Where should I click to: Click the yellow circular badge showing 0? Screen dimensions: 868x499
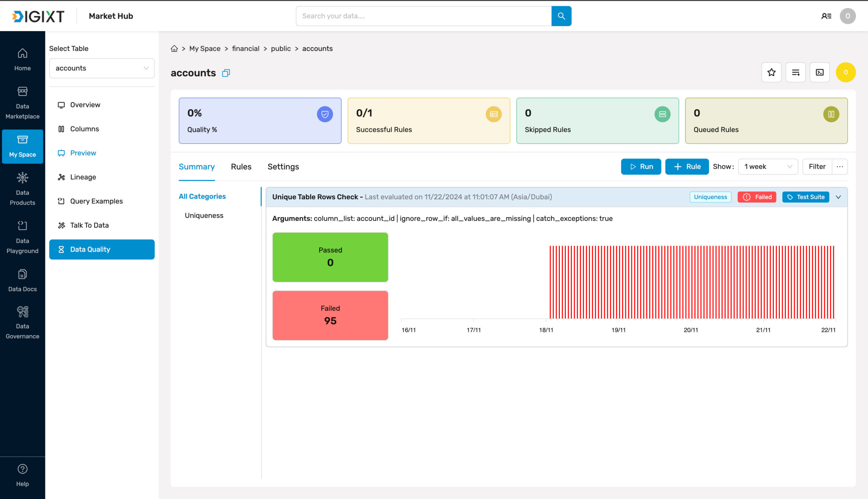pos(845,72)
